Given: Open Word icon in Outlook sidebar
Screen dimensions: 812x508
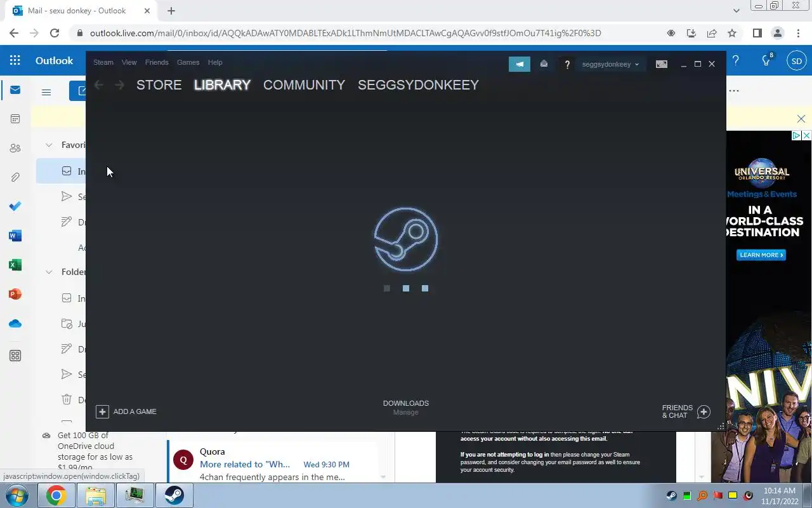Looking at the screenshot, I should (x=15, y=236).
